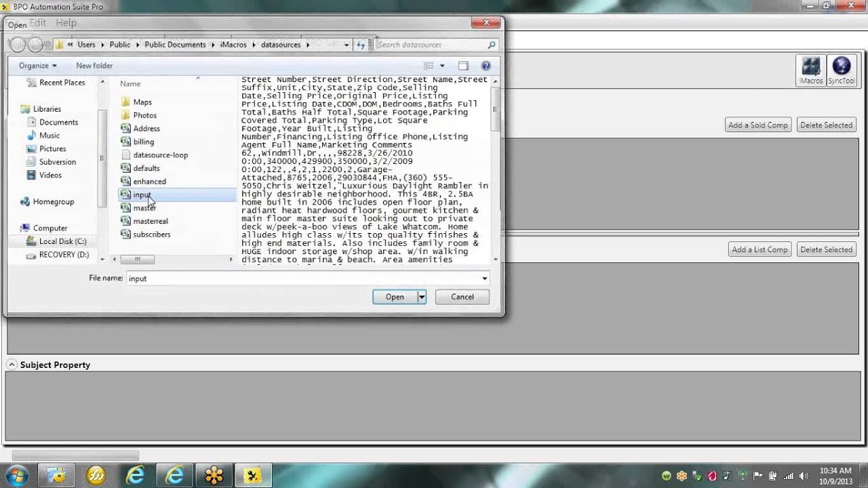Expand path arrow after Public Documents
Image resolution: width=868 pixels, height=488 pixels.
tap(213, 45)
